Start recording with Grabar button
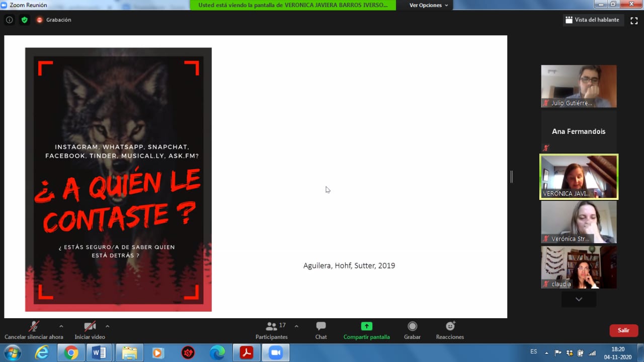This screenshot has width=644, height=362. pos(412,330)
